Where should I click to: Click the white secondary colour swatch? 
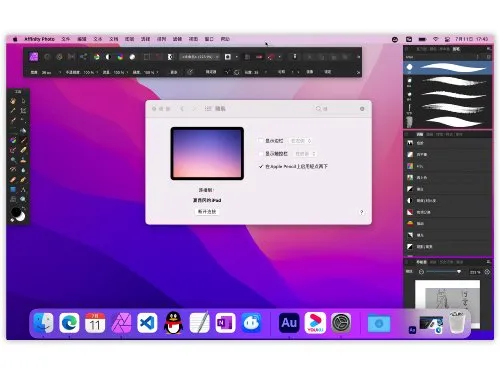[21, 217]
